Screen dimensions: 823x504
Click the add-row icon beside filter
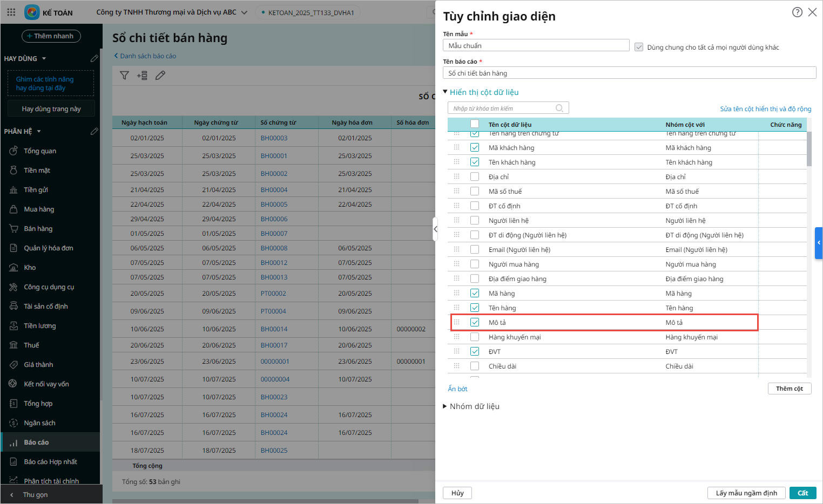pos(142,76)
